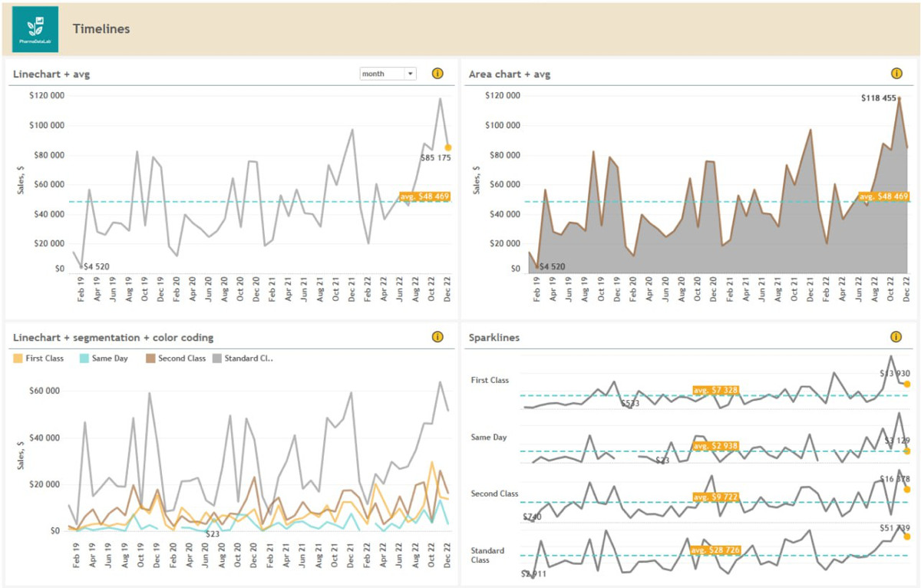921x588 pixels.
Task: Click the $118 455 peak label
Action: coord(879,97)
